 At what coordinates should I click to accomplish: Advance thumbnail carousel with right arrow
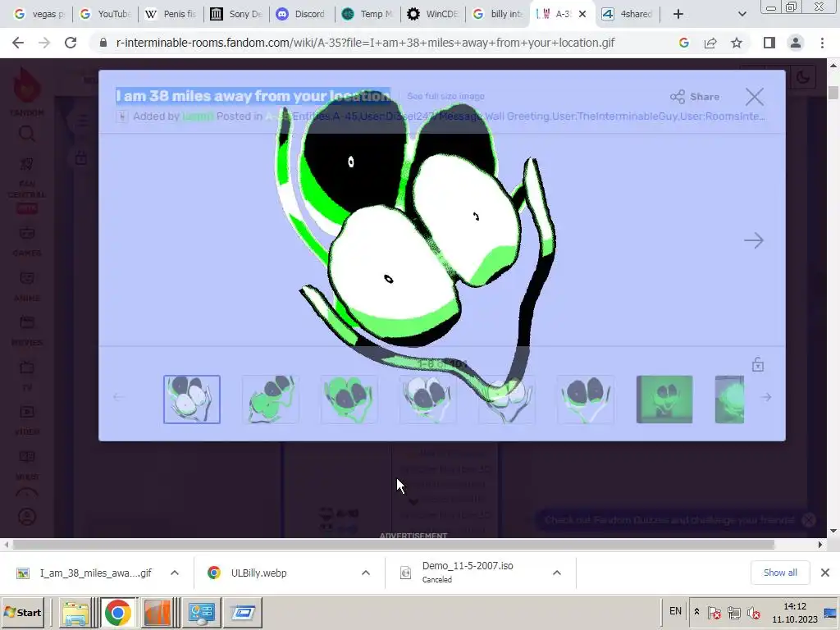point(766,397)
